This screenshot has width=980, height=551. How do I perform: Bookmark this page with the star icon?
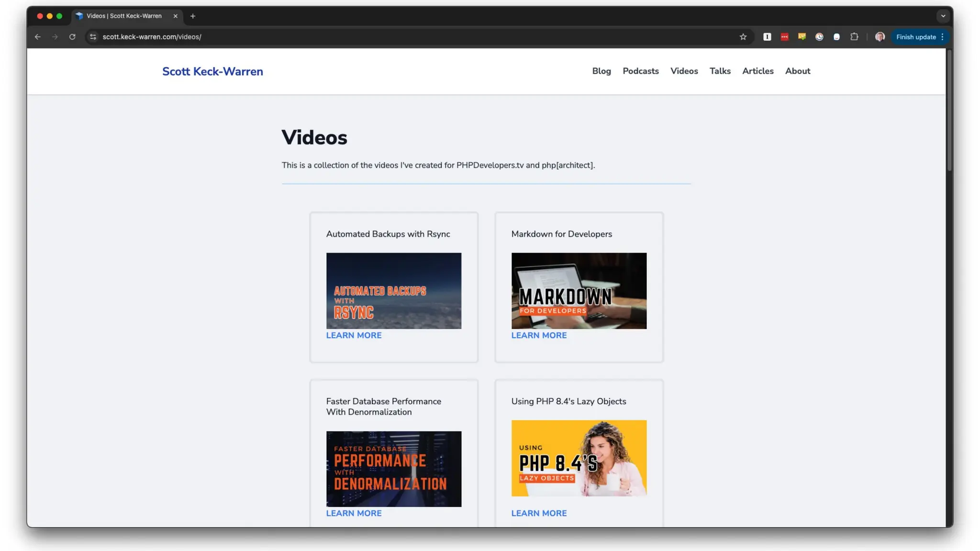coord(743,37)
